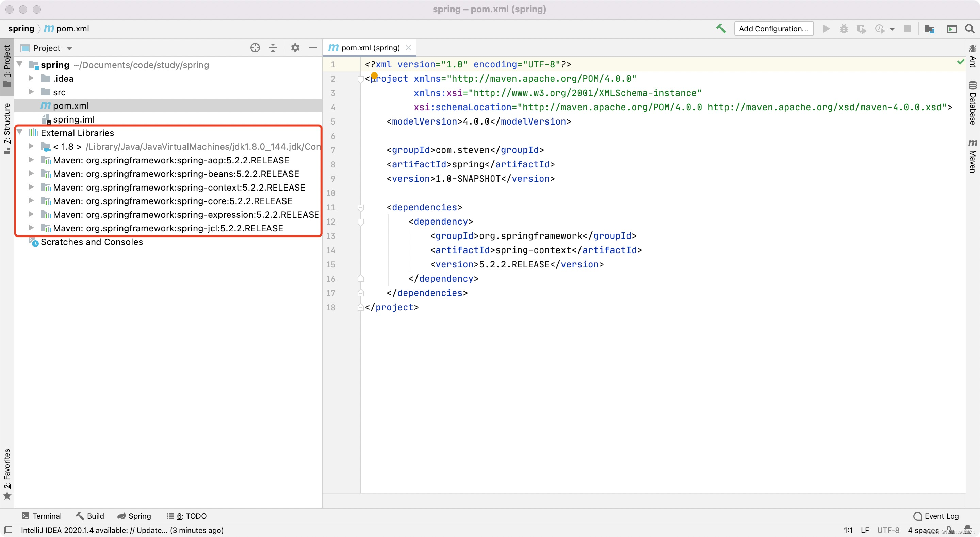Expand the src folder
The width and height of the screenshot is (980, 537).
[x=31, y=92]
